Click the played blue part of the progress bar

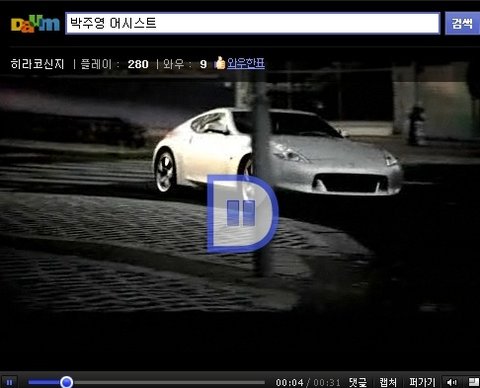point(44,382)
